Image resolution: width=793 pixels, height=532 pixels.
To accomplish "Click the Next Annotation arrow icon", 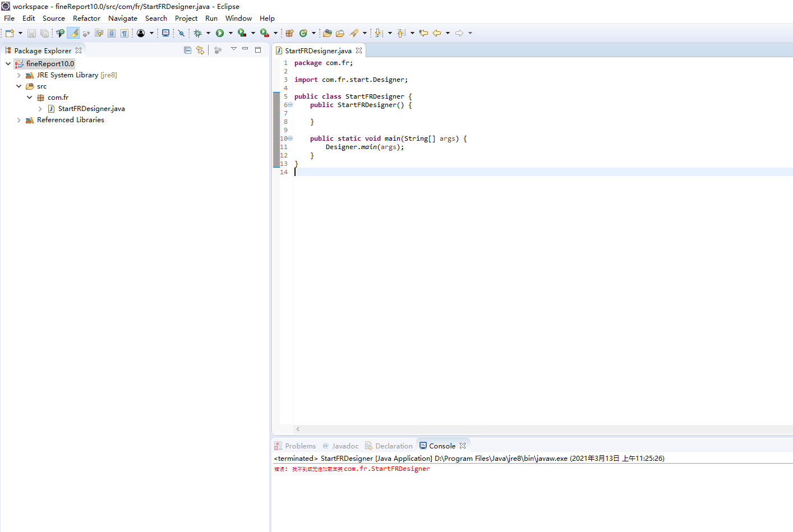I will [379, 33].
